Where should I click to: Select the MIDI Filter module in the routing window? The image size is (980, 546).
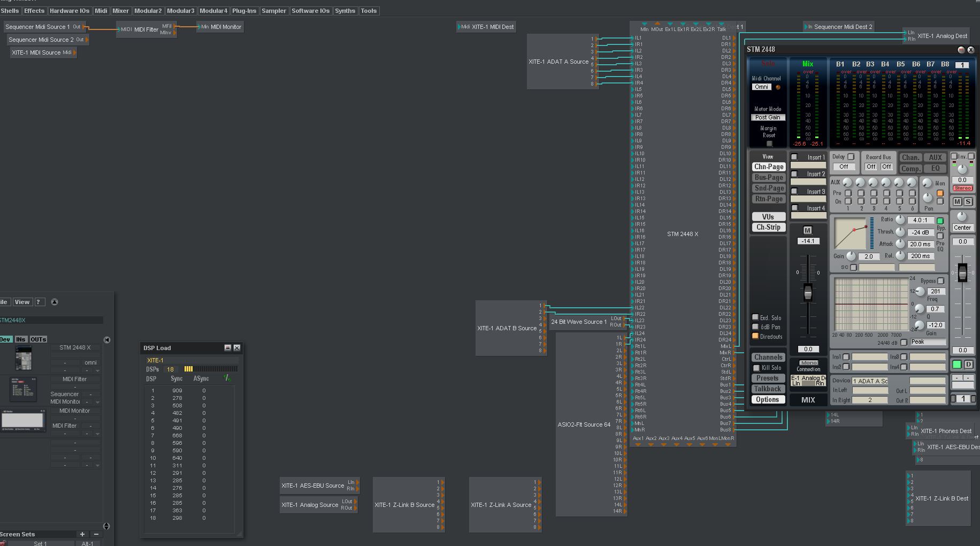tap(146, 29)
